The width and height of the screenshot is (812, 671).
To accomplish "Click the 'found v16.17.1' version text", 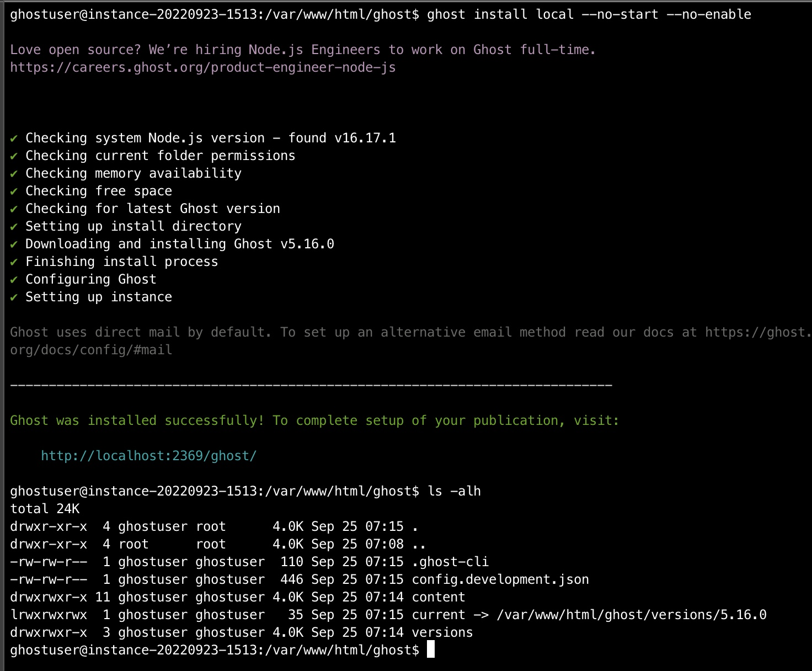I will coord(342,138).
